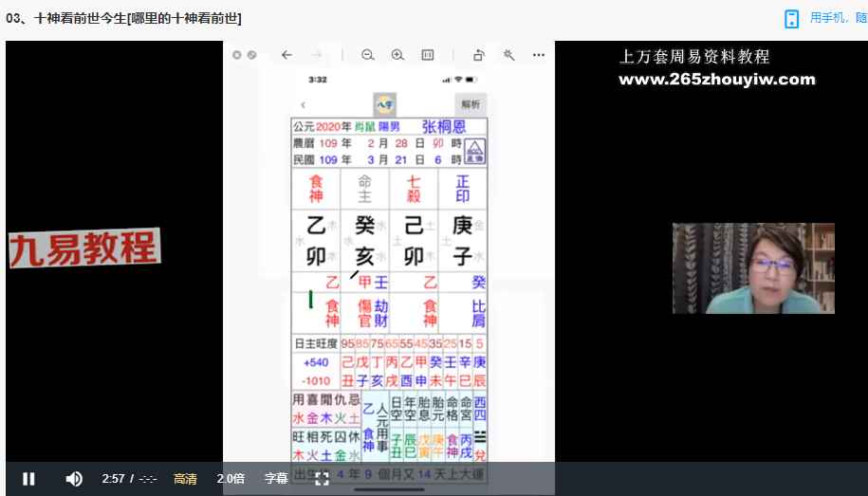Open the 高清 quality selector
This screenshot has height=496, width=868.
tap(186, 479)
